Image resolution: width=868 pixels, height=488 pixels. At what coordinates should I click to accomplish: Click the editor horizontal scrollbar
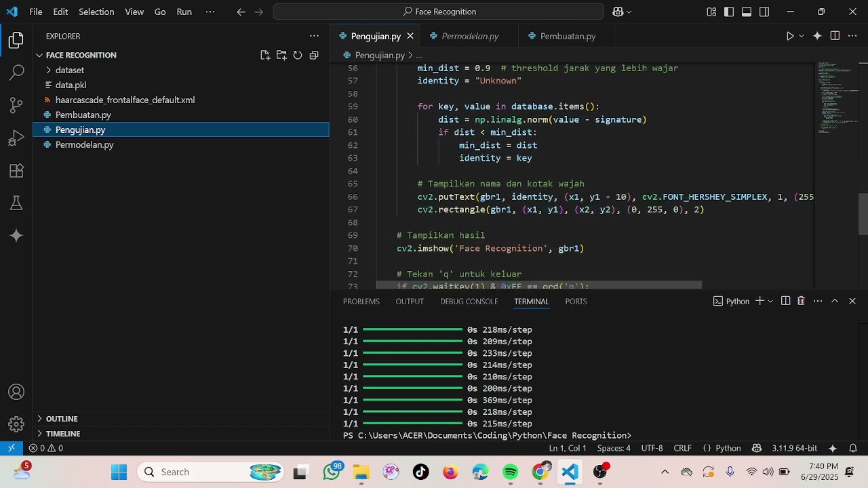539,286
